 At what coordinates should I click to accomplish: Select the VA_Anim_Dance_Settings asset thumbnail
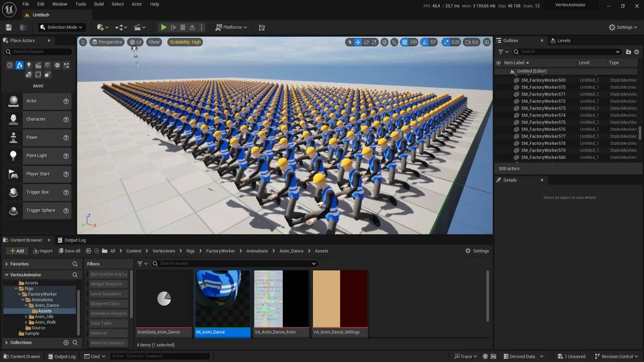[x=340, y=298]
